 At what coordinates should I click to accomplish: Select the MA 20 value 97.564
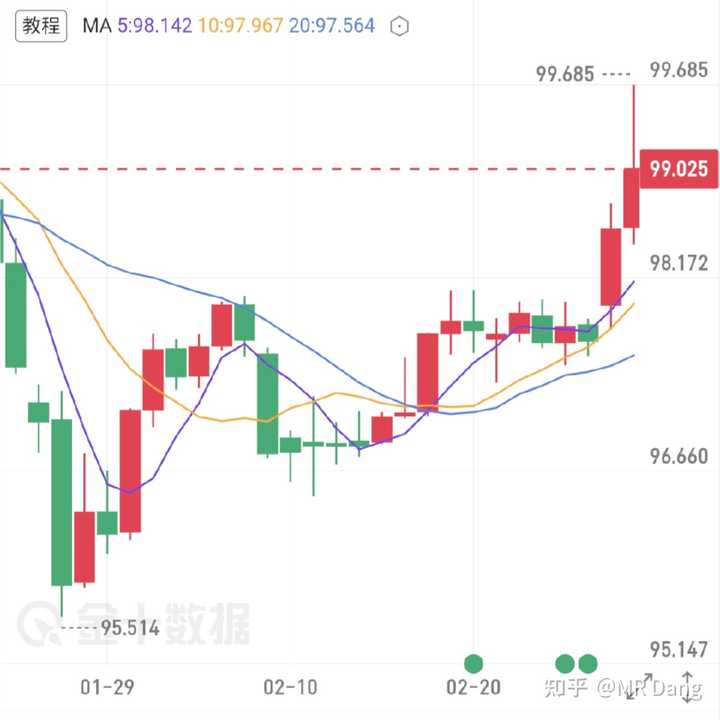[332, 27]
